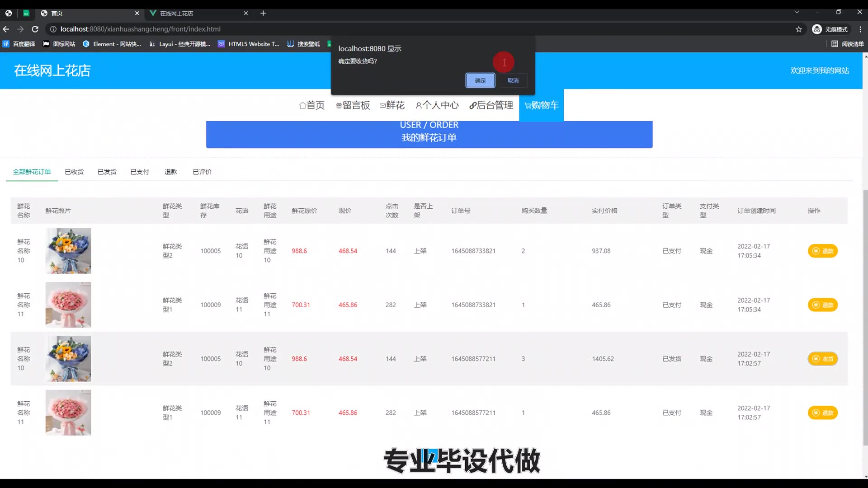Image resolution: width=868 pixels, height=488 pixels.
Task: Cancel the dialog with 取消
Action: click(513, 80)
